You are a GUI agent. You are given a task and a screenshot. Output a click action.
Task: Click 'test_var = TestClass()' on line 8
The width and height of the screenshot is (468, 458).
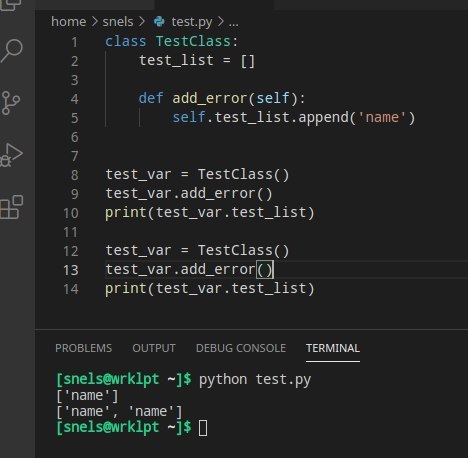point(197,175)
